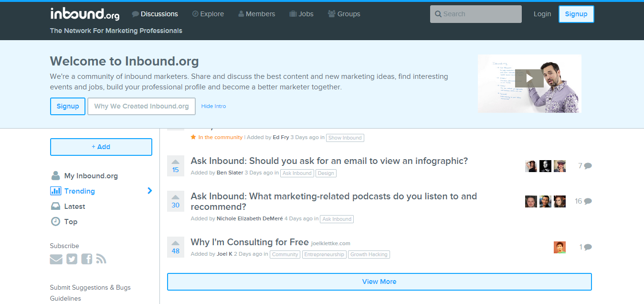The width and height of the screenshot is (644, 304).
Task: Click the In the community label
Action: pyautogui.click(x=217, y=137)
